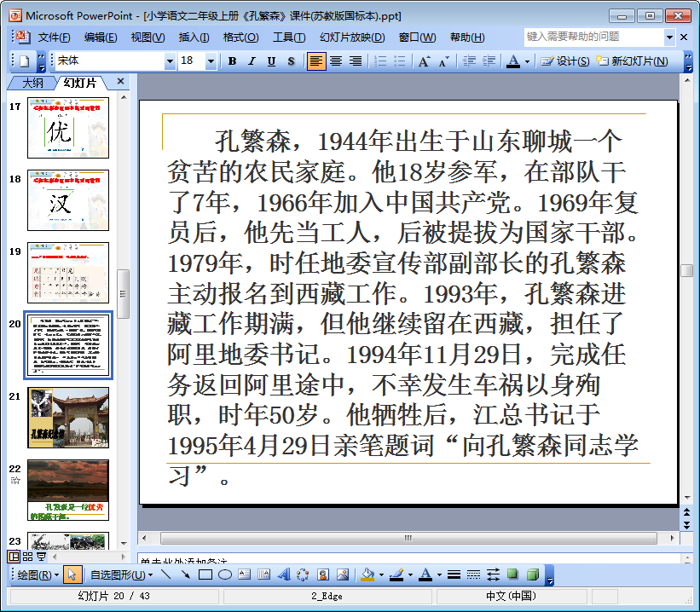Select slide 17 thumbnail showing 优
Screen dimensions: 700x612
(68, 128)
